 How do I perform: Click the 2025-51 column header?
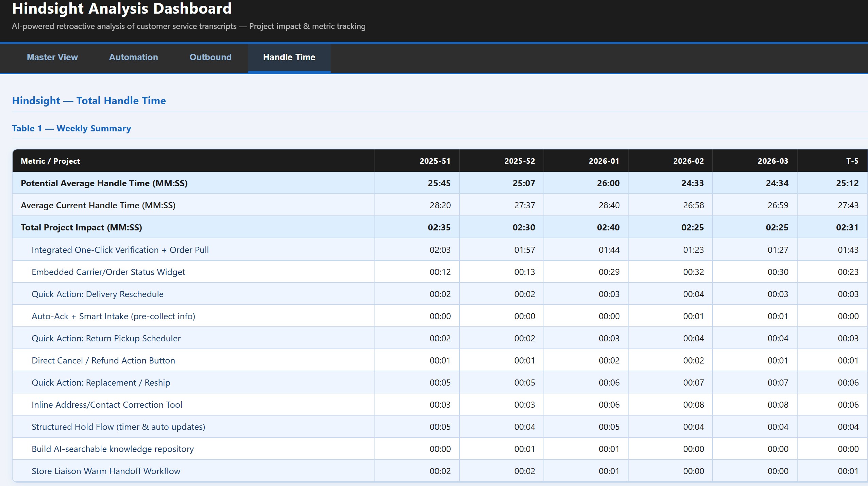[x=435, y=161]
